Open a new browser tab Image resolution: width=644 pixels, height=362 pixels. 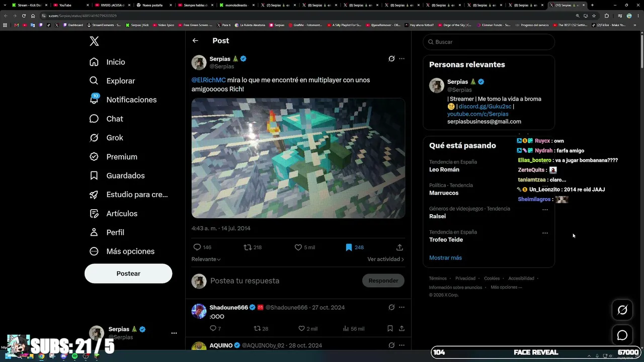(592, 5)
